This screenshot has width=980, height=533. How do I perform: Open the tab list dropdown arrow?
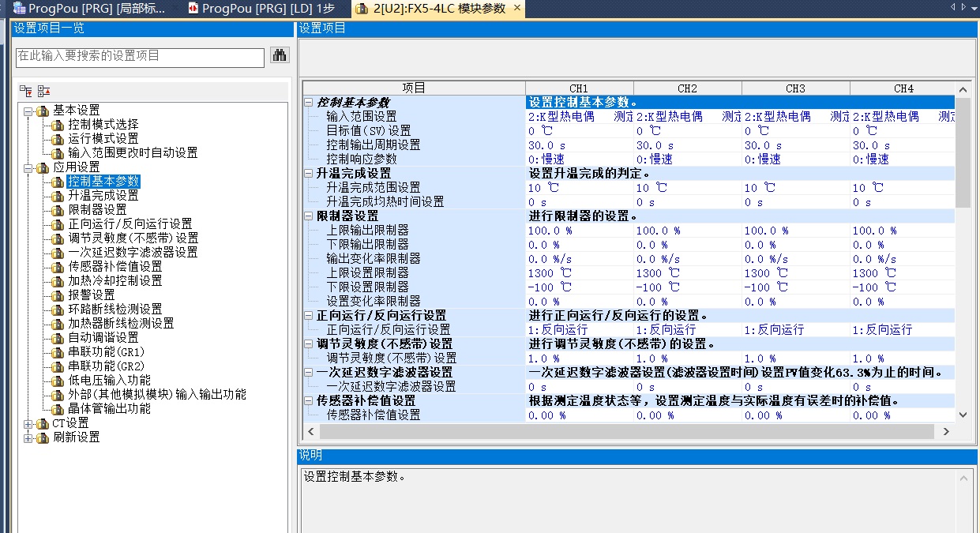[973, 7]
